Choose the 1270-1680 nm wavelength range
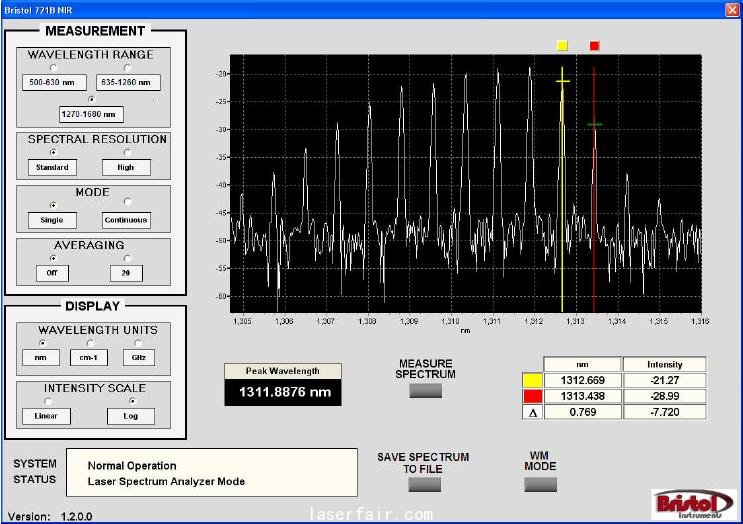This screenshot has width=743, height=524. click(91, 99)
